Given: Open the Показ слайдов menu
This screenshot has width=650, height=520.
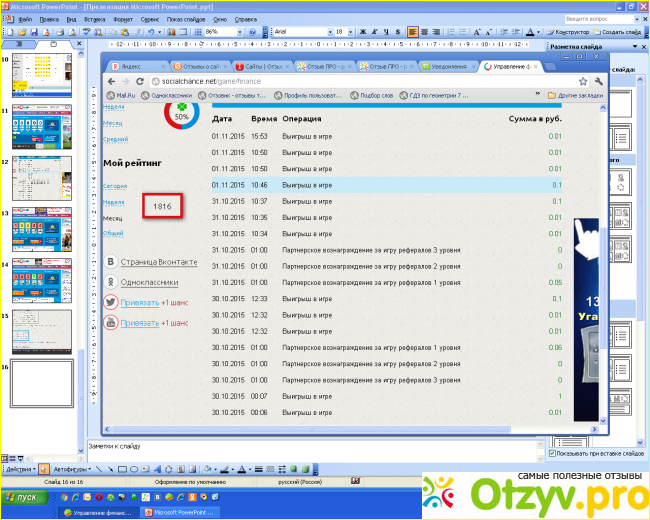Looking at the screenshot, I should [x=186, y=19].
